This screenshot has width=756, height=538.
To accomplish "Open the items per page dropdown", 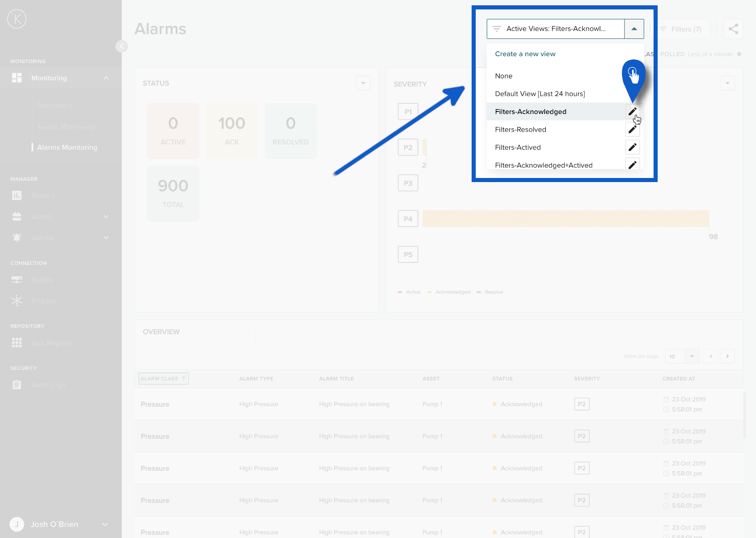I will coord(692,356).
